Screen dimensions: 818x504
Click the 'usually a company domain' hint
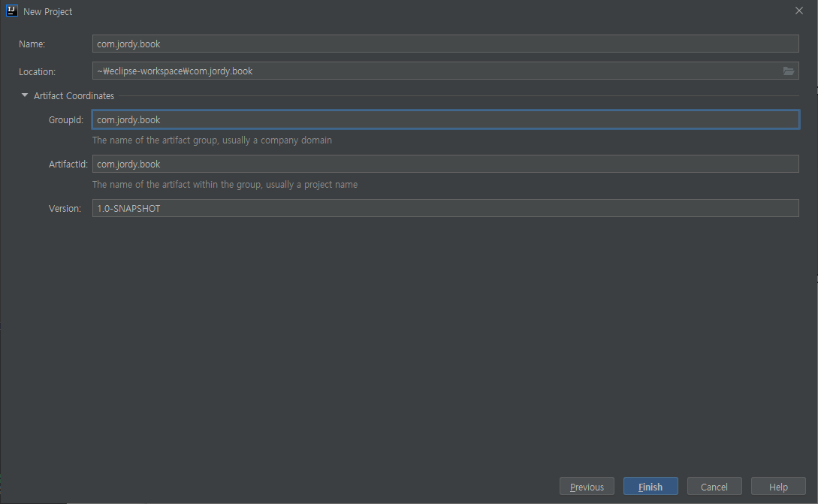tap(277, 140)
